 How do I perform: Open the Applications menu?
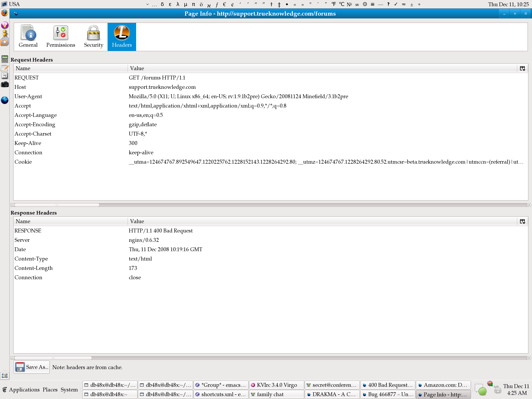click(24, 389)
